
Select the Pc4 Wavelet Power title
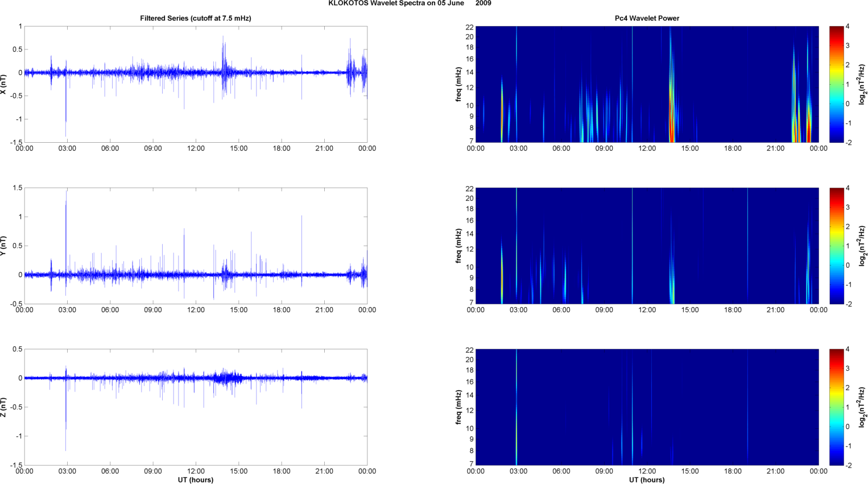[647, 18]
